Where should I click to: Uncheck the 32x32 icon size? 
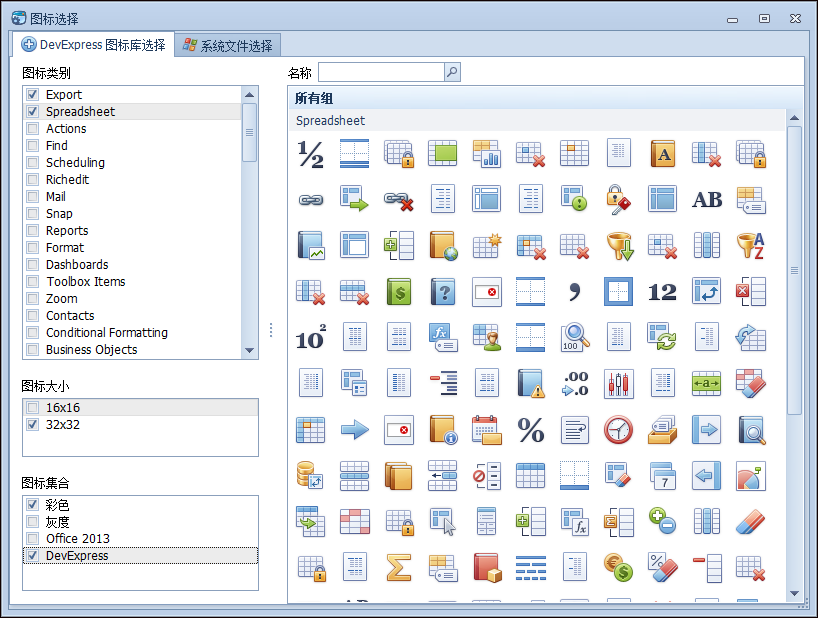[32, 425]
